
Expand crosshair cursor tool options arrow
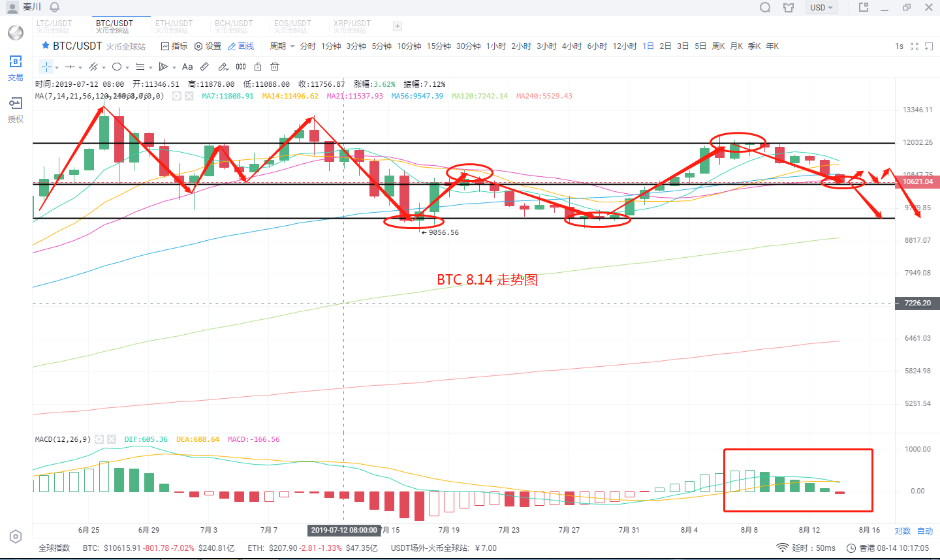57,67
